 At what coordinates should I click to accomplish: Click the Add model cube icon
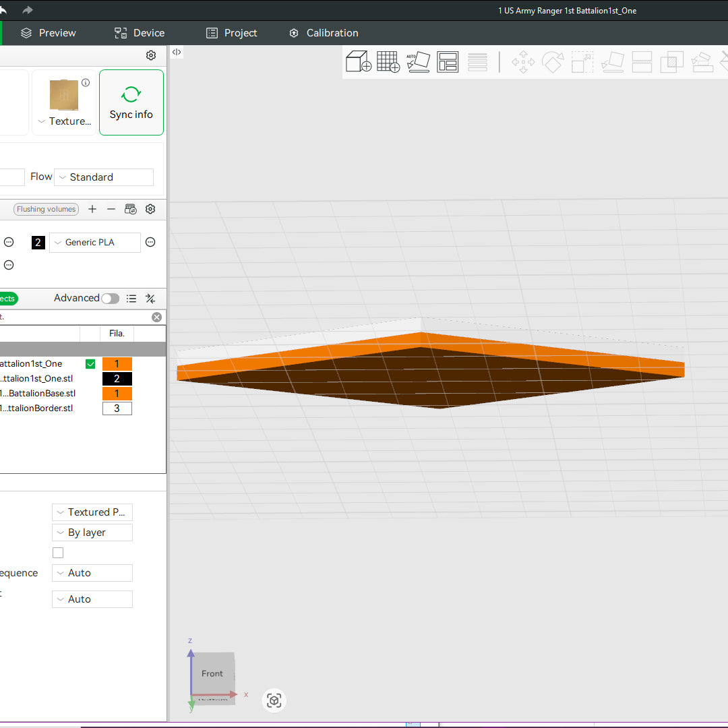pyautogui.click(x=358, y=62)
